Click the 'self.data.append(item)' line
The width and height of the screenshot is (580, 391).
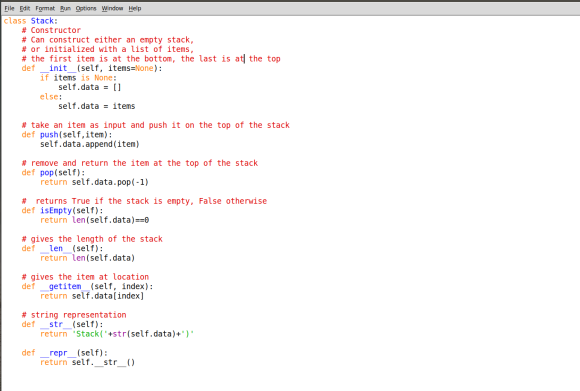[x=90, y=144]
